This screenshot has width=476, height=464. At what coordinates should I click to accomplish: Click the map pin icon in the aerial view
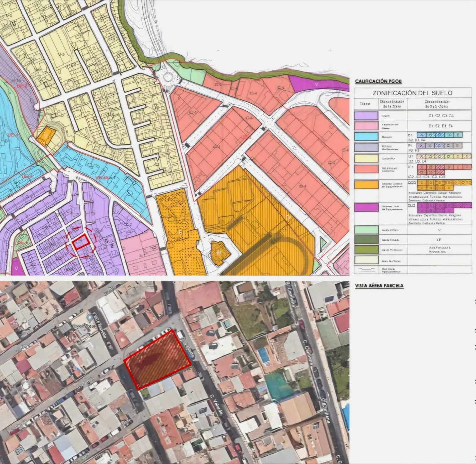coord(90,318)
